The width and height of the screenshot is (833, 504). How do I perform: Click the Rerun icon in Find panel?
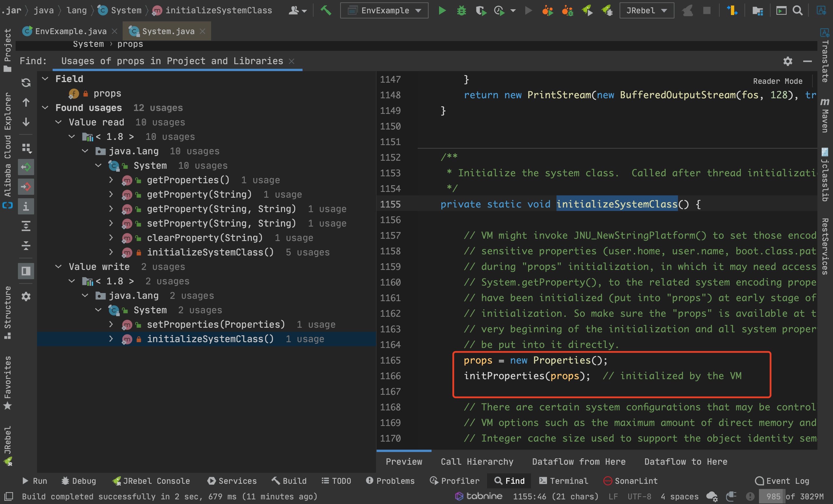[x=26, y=82]
